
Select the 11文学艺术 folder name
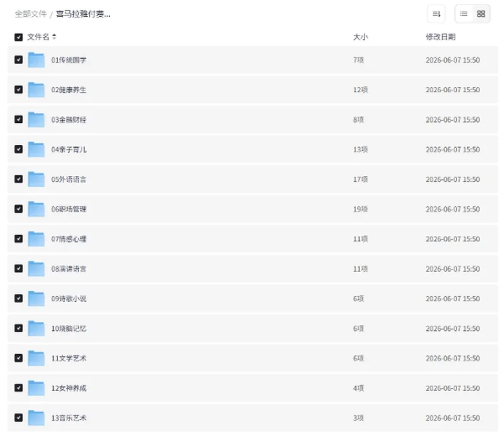coord(69,358)
